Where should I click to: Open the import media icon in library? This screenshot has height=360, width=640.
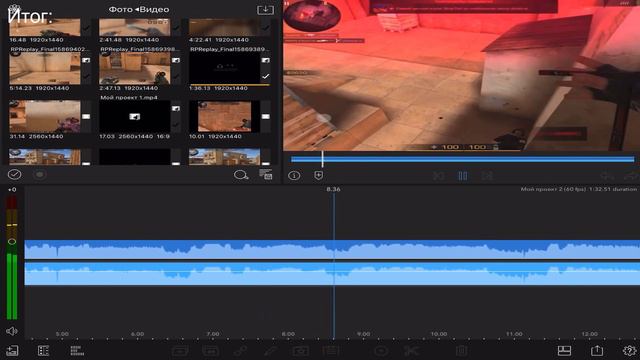coord(265,9)
